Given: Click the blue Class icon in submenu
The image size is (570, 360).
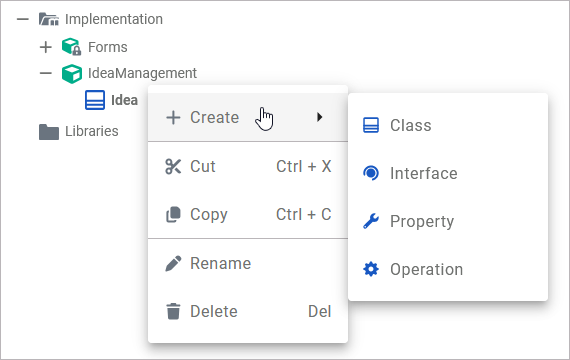Looking at the screenshot, I should [x=371, y=125].
